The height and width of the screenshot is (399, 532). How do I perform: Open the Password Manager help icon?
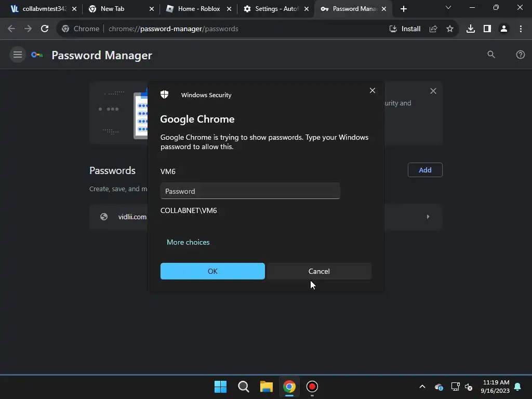[x=520, y=55]
